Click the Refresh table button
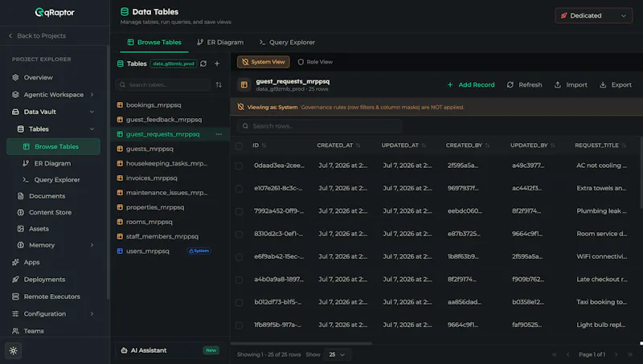 pyautogui.click(x=525, y=85)
